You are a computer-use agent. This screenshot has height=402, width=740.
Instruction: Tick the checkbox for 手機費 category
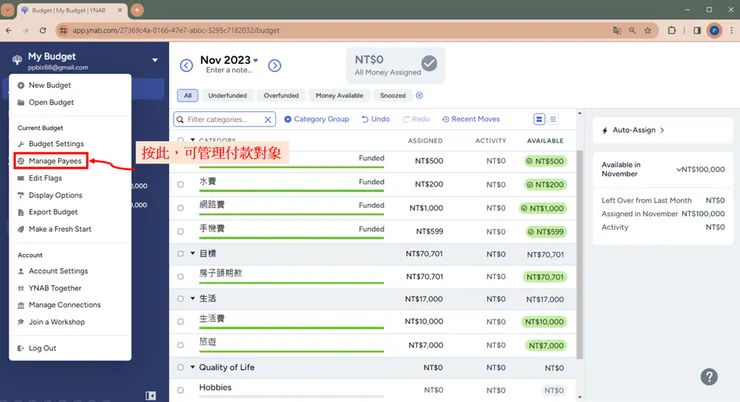[180, 232]
